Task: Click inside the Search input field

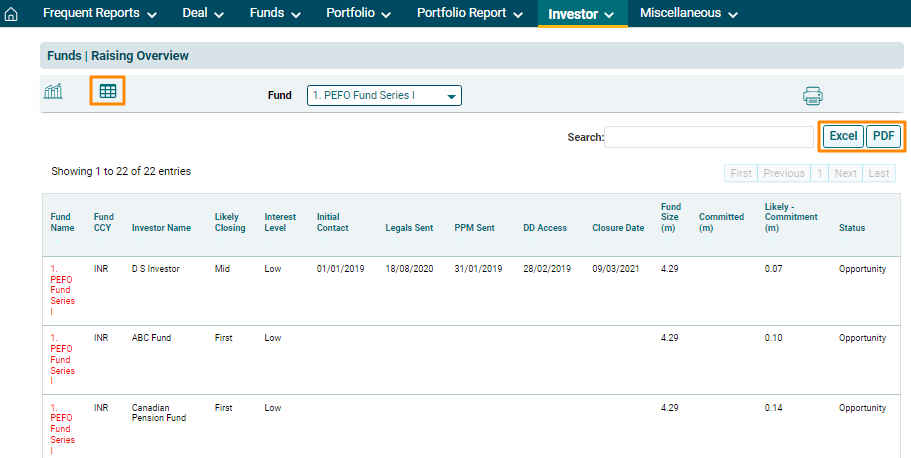Action: (x=708, y=137)
